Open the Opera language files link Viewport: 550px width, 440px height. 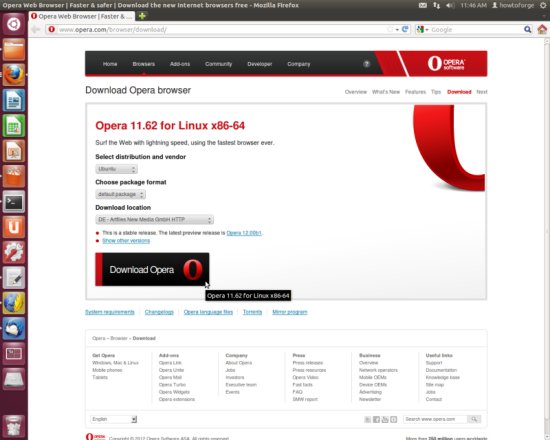208,312
